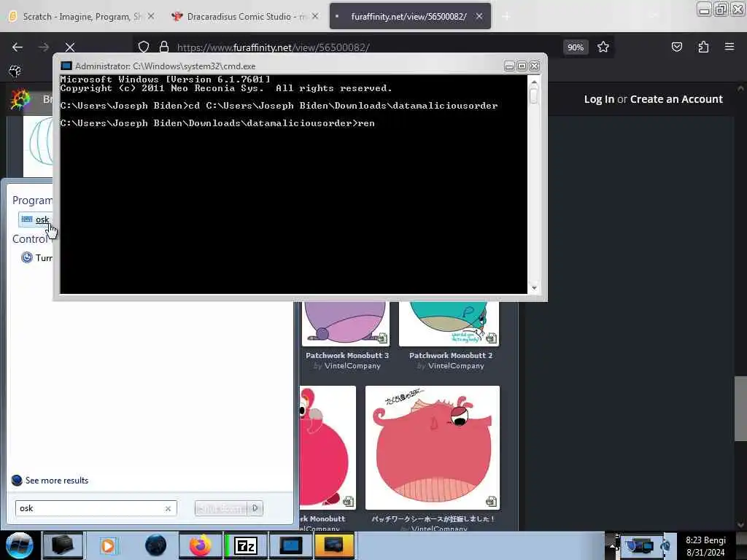The image size is (747, 560).
Task: Open the cmd taskbar icon
Action: pyautogui.click(x=290, y=545)
